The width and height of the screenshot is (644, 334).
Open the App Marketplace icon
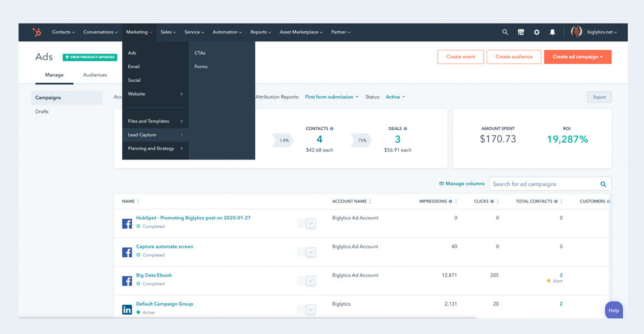point(520,32)
